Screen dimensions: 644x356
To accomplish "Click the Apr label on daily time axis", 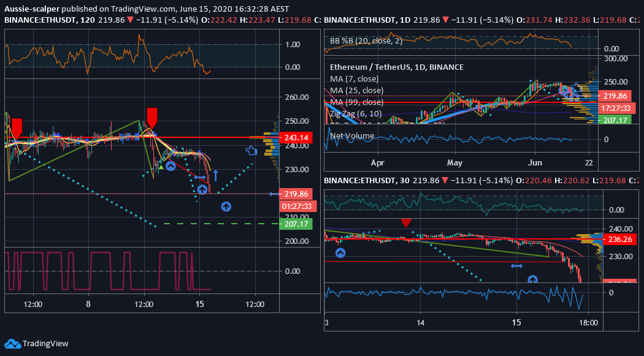I will [x=377, y=163].
